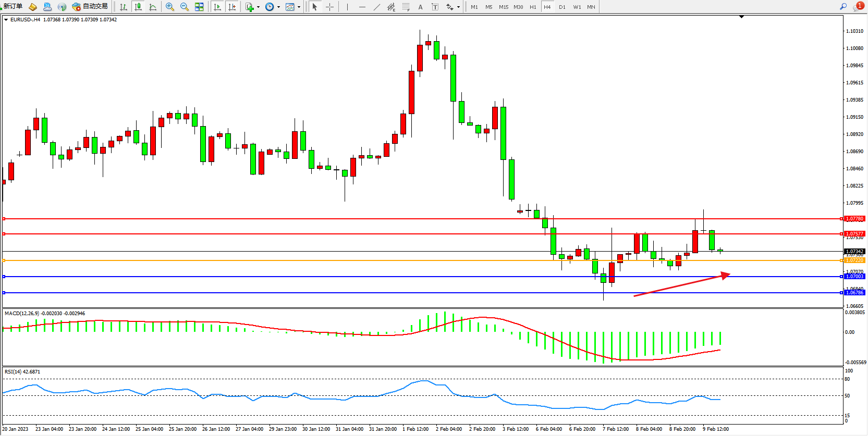Expand the chart templates dropdown arrow

pos(299,7)
